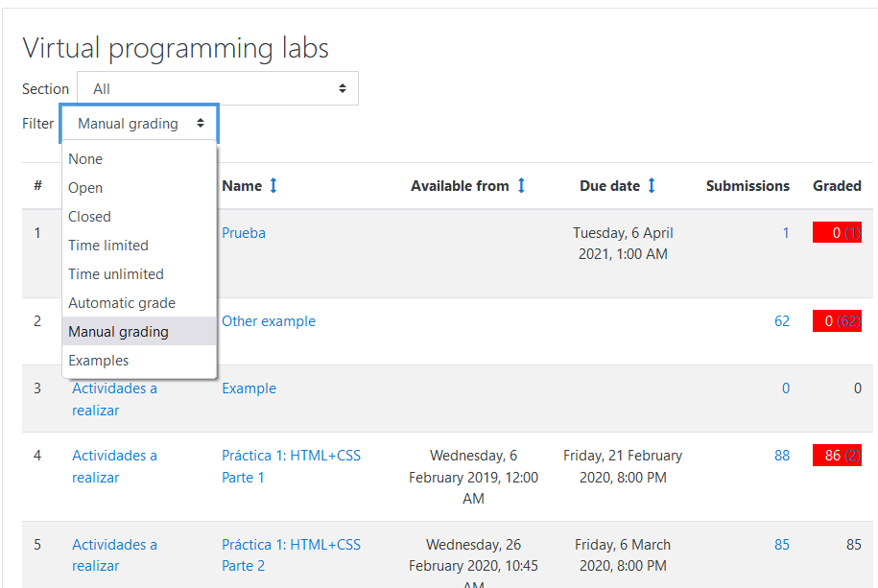This screenshot has height=588, width=878.
Task: Select the Automatic grade filter option
Action: click(x=122, y=303)
